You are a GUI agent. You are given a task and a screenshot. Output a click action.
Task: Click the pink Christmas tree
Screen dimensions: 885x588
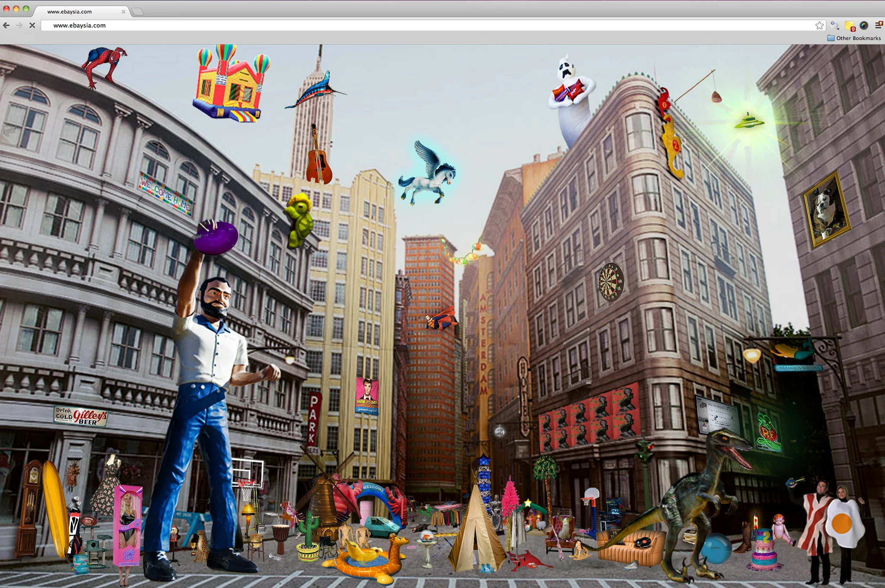pyautogui.click(x=511, y=497)
